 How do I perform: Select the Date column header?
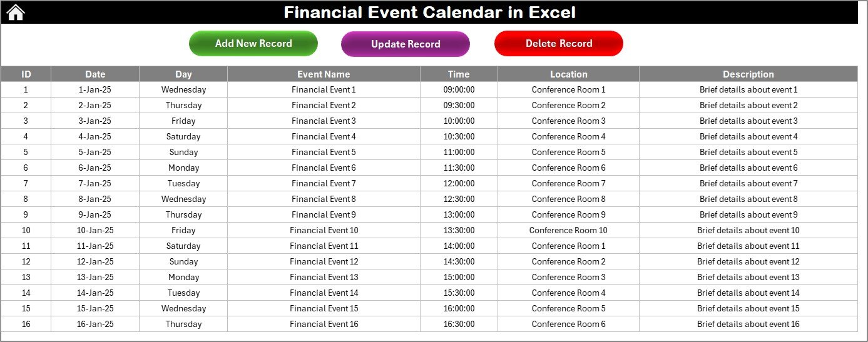coord(95,74)
